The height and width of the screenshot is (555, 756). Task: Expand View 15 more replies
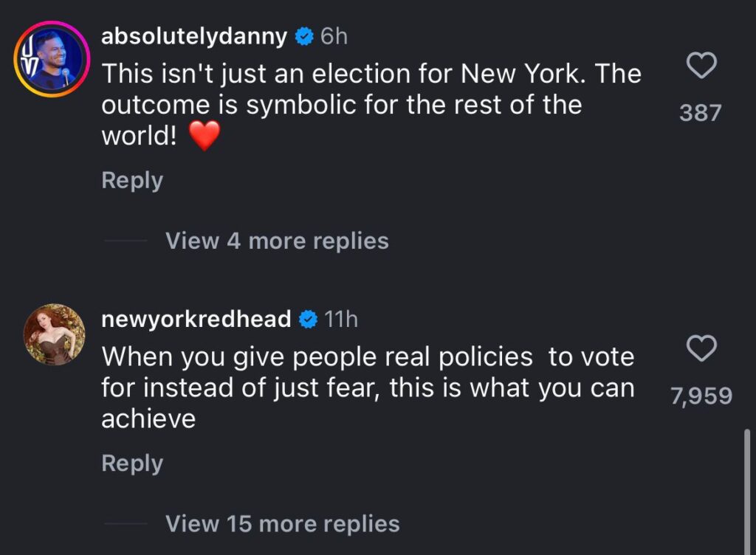click(x=282, y=523)
